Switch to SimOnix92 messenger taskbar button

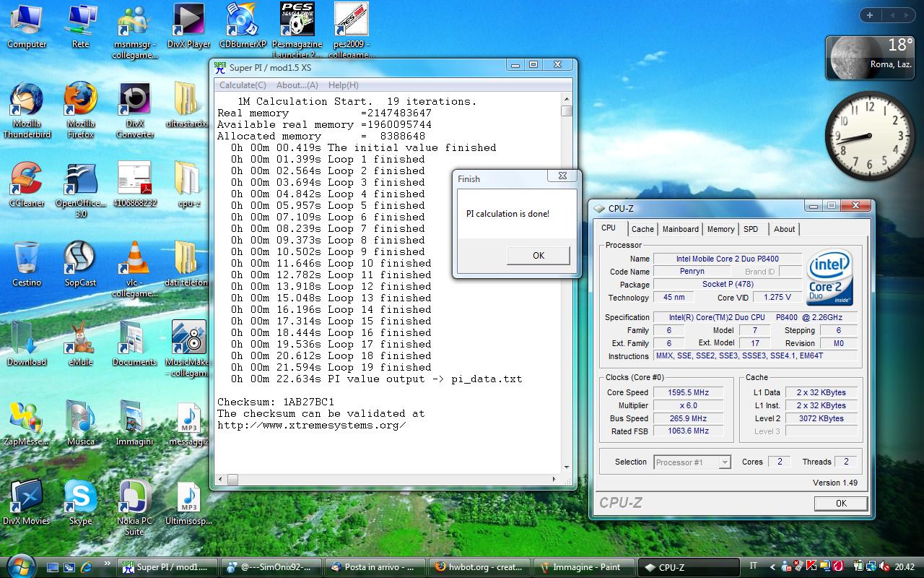point(270,567)
